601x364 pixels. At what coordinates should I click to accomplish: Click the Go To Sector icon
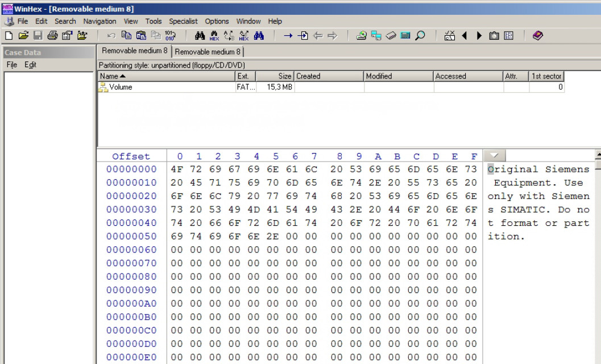click(303, 36)
